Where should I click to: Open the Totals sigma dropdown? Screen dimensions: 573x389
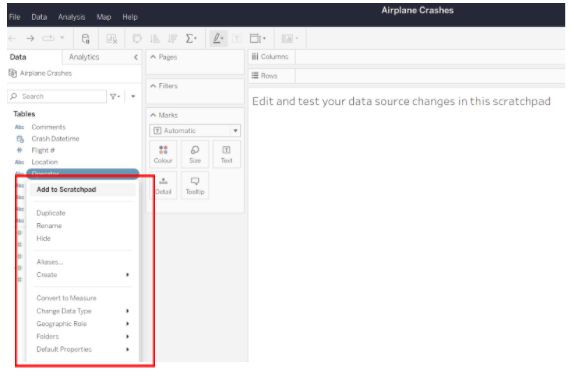(x=191, y=39)
